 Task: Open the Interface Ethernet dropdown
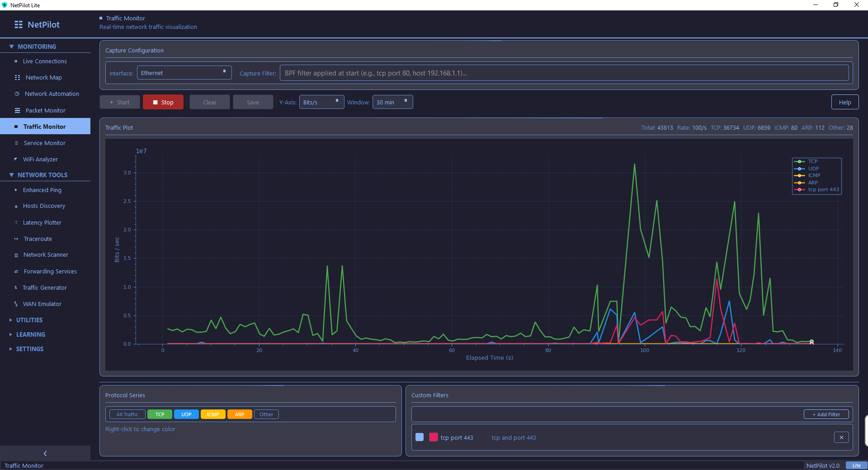184,73
